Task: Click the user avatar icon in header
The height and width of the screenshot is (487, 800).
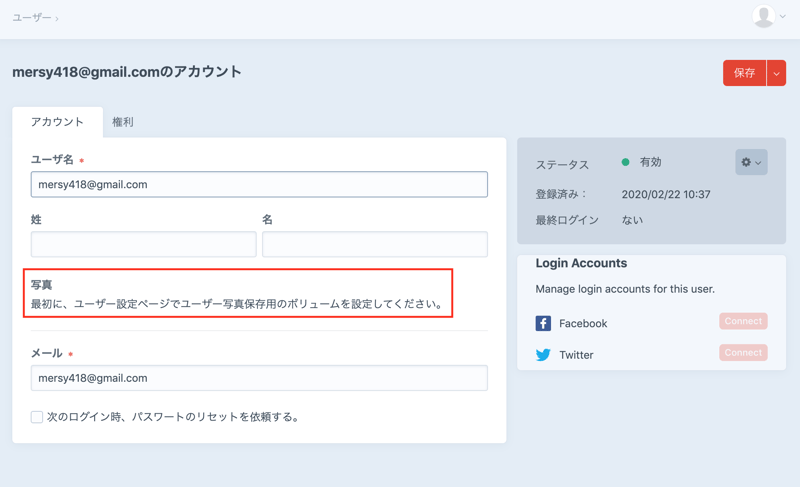Action: [763, 16]
